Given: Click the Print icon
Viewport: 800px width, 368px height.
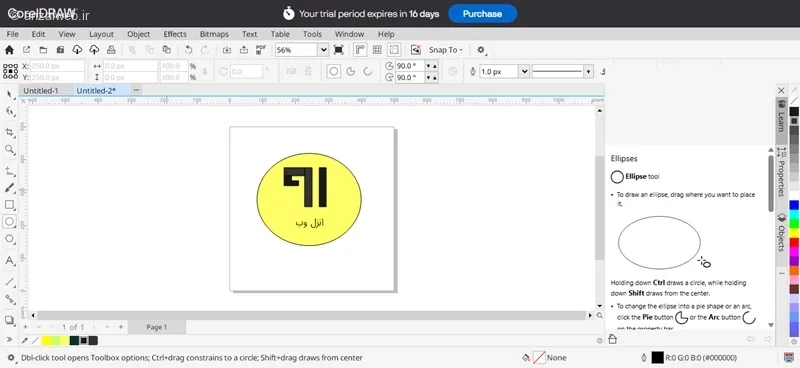Looking at the screenshot, I should click(111, 50).
